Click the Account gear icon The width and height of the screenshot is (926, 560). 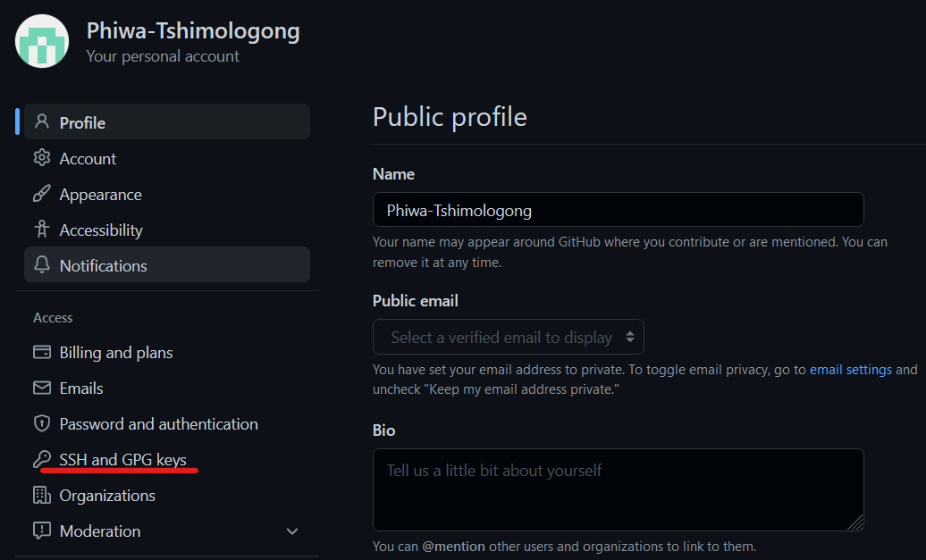41,158
